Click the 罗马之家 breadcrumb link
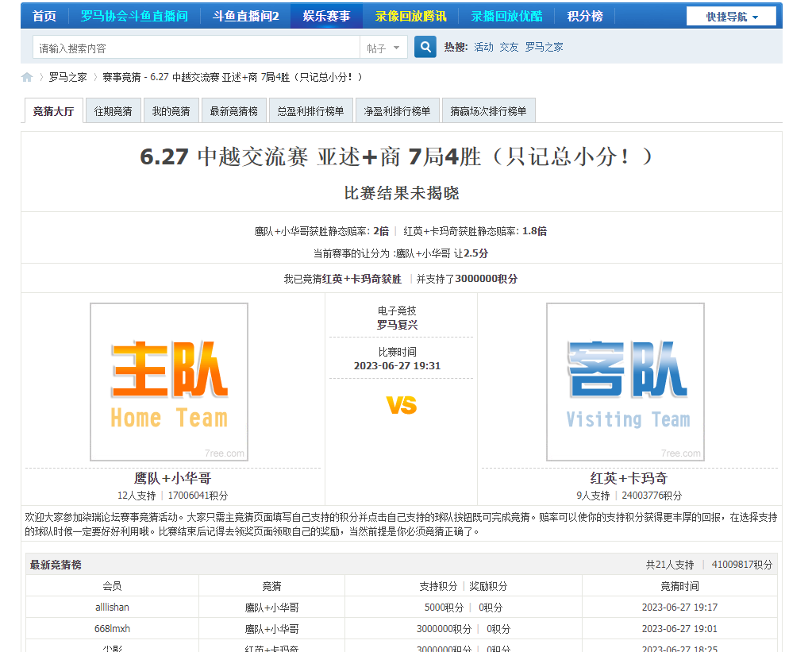This screenshot has height=652, width=812. click(67, 77)
